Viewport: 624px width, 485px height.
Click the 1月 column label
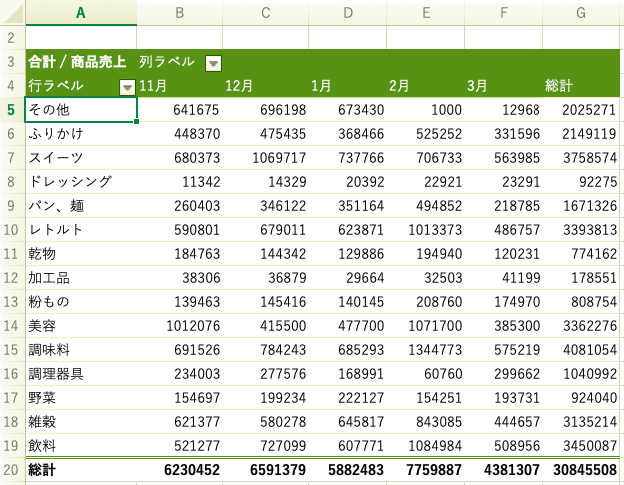(x=321, y=86)
